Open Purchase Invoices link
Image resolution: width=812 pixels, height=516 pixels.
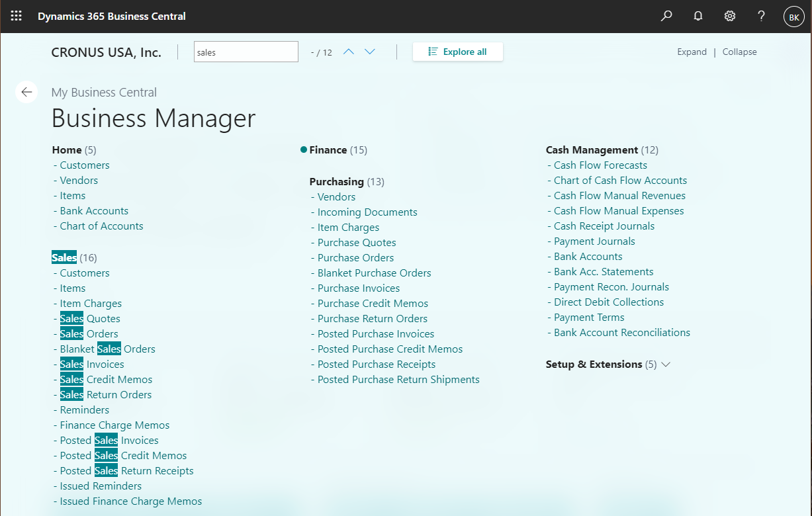tap(359, 288)
